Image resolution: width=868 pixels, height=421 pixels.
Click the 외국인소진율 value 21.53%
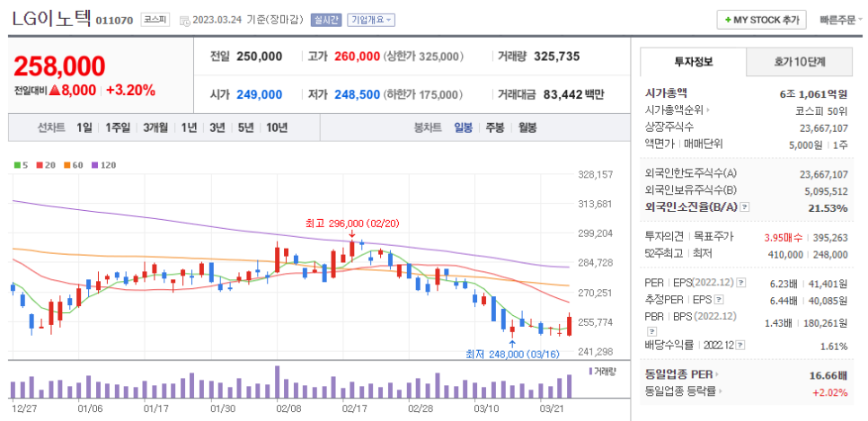[828, 208]
